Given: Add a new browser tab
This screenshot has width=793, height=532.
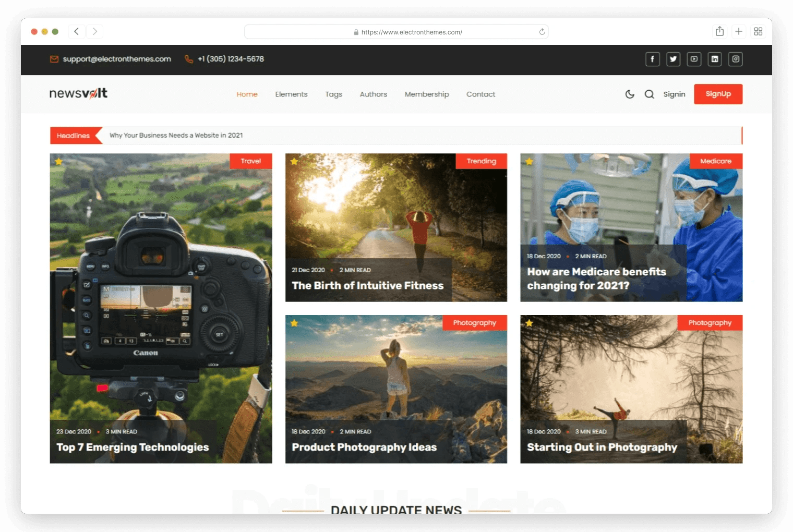Looking at the screenshot, I should pyautogui.click(x=739, y=31).
